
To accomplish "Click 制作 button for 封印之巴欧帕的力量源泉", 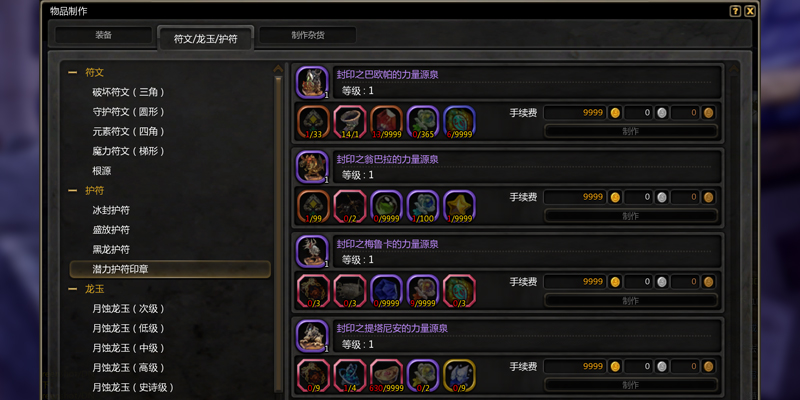I will pyautogui.click(x=631, y=131).
